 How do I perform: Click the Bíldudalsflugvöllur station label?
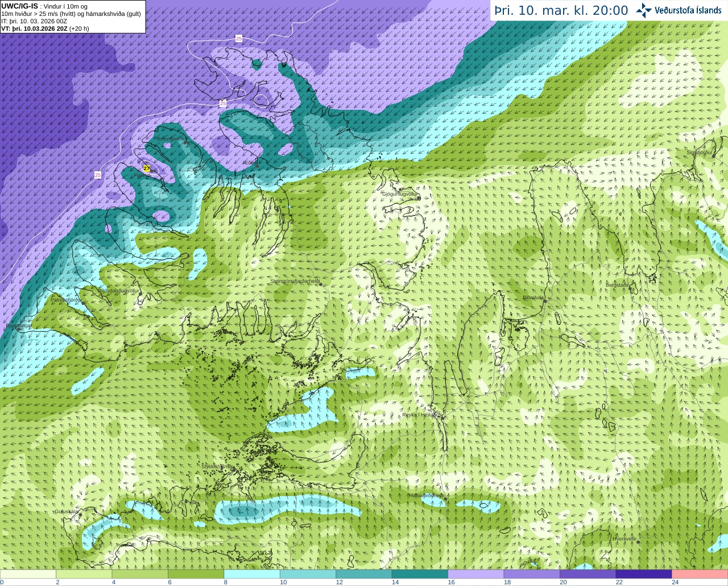118,290
